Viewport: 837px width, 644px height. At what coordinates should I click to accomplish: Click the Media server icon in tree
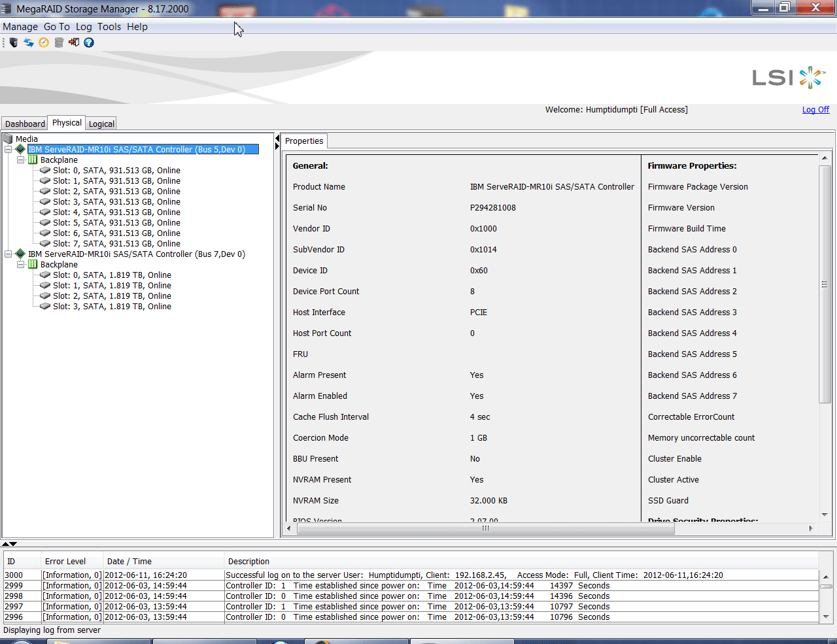click(x=9, y=139)
